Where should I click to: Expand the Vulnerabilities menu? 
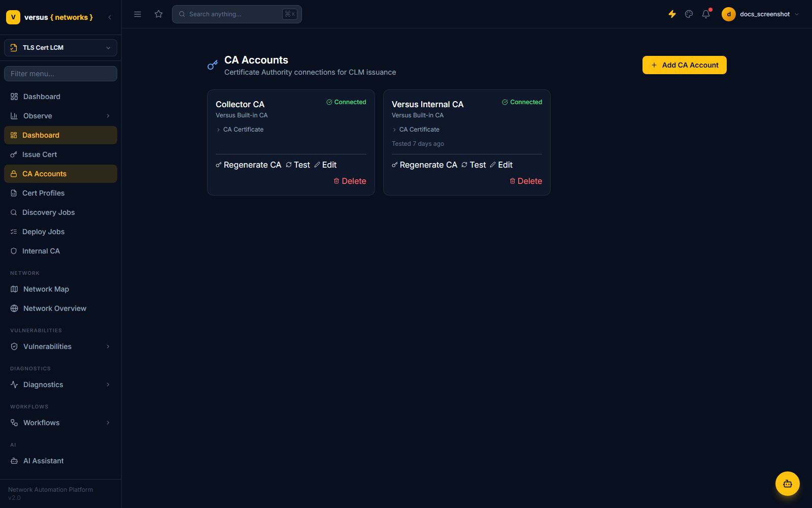coord(61,346)
